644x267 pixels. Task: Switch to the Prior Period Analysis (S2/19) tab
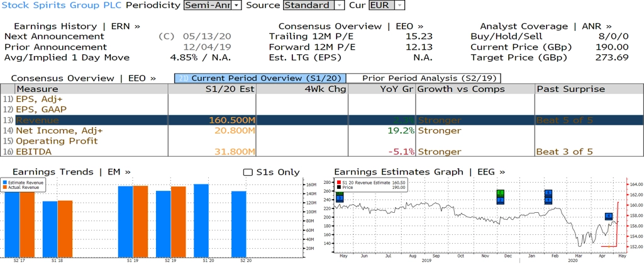424,78
